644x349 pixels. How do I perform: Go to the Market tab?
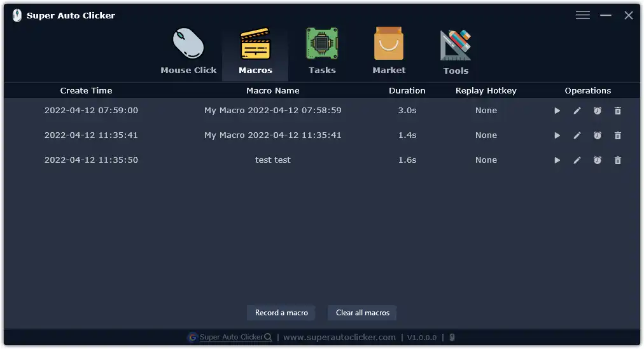pyautogui.click(x=389, y=51)
